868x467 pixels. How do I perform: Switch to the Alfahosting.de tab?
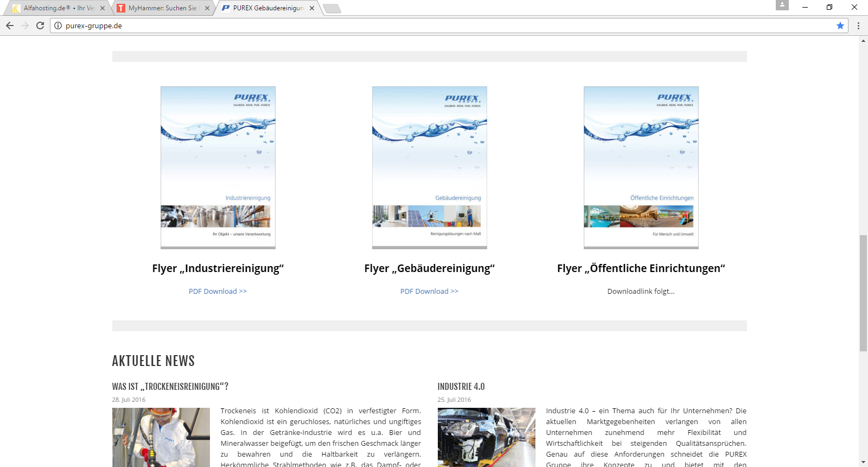[x=57, y=8]
